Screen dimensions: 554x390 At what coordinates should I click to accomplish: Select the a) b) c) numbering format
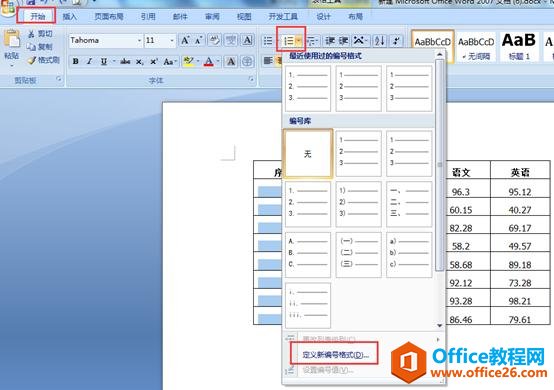(x=409, y=254)
